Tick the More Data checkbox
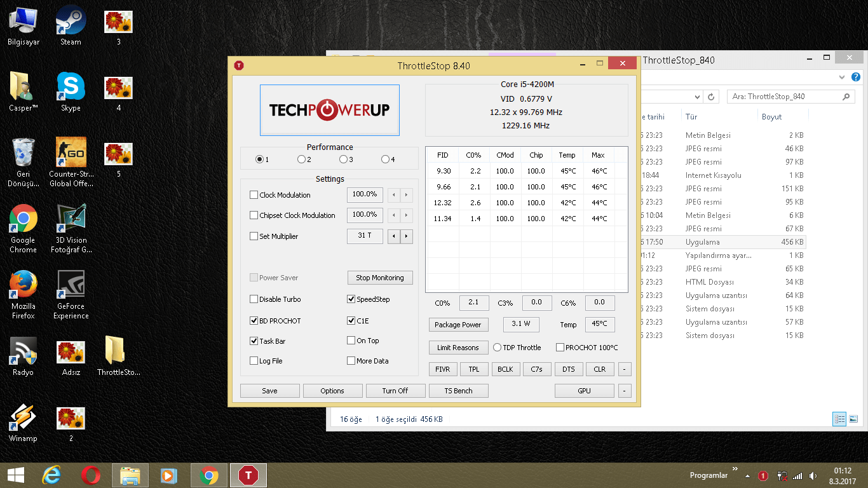This screenshot has width=868, height=488. click(351, 361)
